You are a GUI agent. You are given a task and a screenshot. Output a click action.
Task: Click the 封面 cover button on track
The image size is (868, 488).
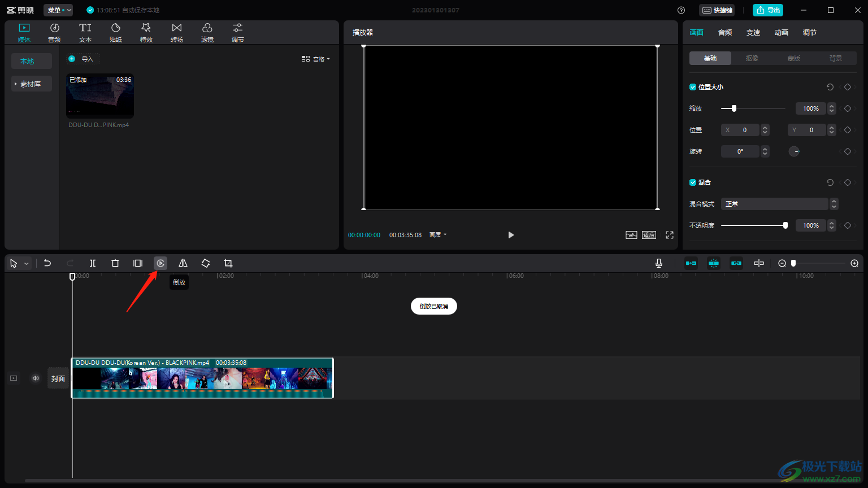[58, 378]
